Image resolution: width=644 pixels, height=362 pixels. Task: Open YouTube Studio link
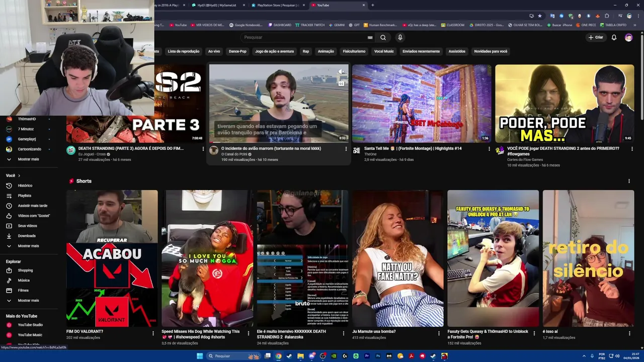pyautogui.click(x=30, y=325)
